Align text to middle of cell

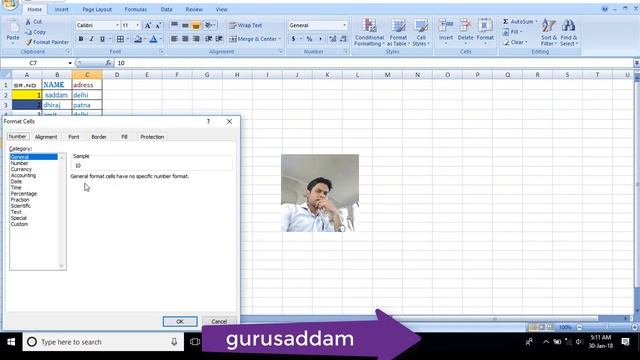coord(185,25)
